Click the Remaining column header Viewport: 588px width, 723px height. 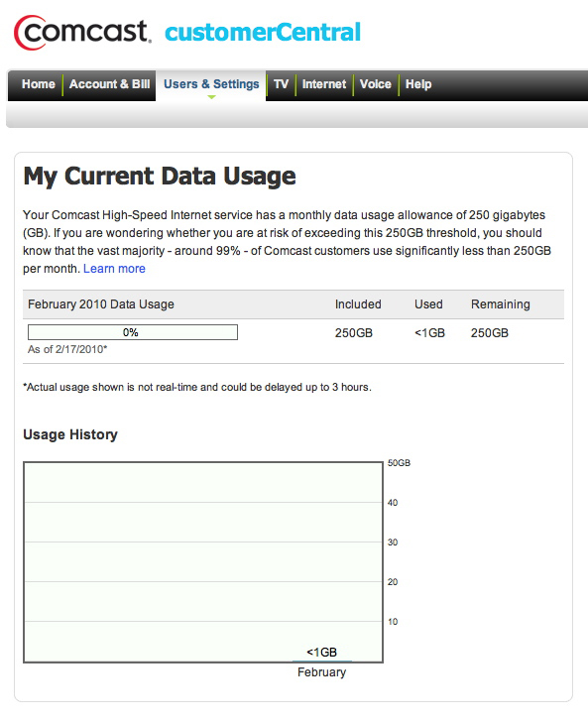click(x=501, y=304)
